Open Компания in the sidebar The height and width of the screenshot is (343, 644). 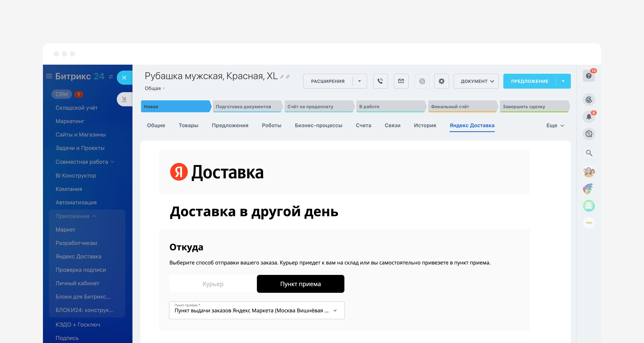(x=69, y=189)
